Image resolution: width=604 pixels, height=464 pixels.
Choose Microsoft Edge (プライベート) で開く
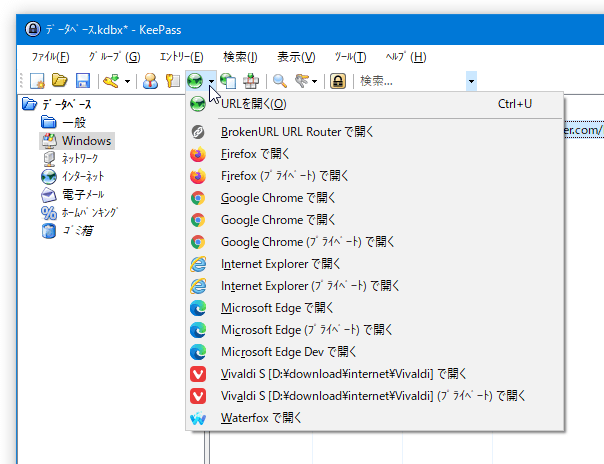(x=374, y=330)
